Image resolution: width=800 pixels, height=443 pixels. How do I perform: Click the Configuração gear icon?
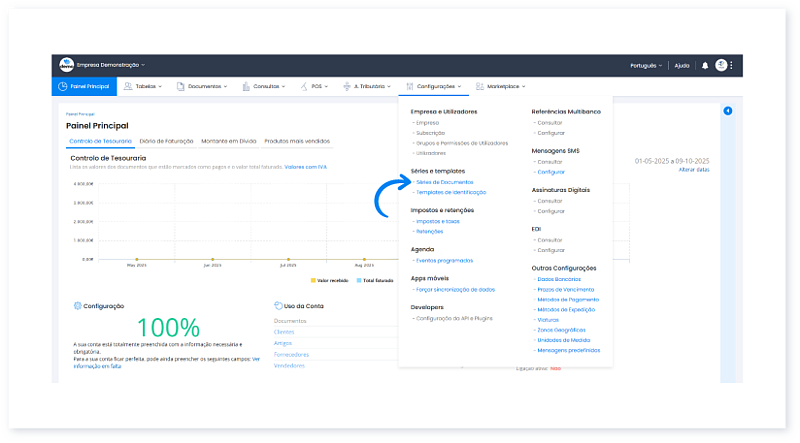(x=77, y=305)
